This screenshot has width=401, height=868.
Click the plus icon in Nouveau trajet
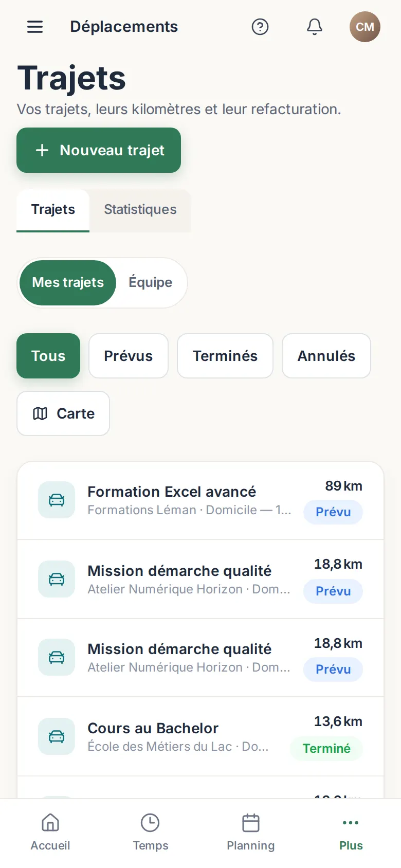42,150
